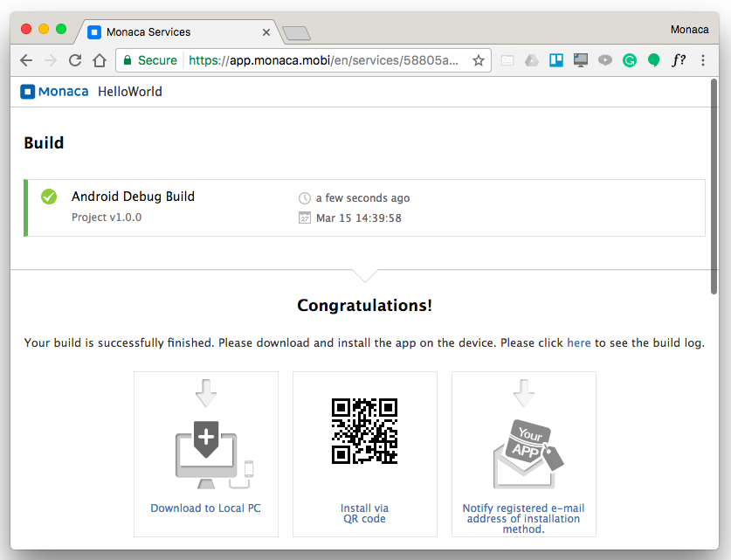Click the Hangouts extension icon
The height and width of the screenshot is (560, 731).
tap(653, 60)
